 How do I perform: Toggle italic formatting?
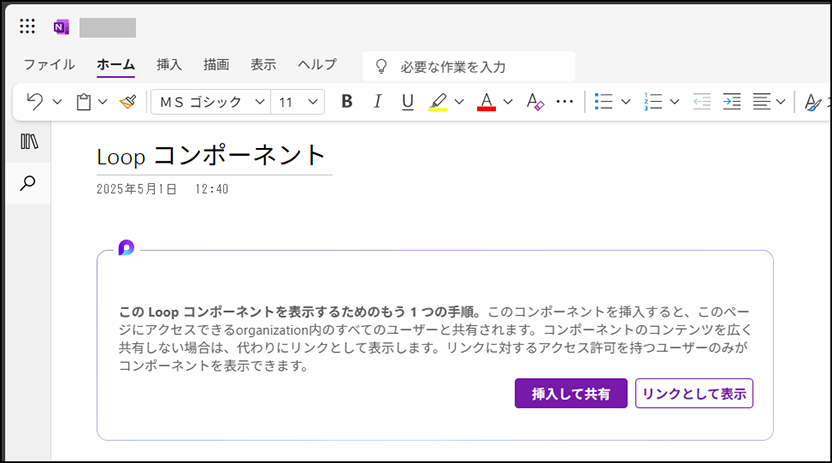point(377,101)
